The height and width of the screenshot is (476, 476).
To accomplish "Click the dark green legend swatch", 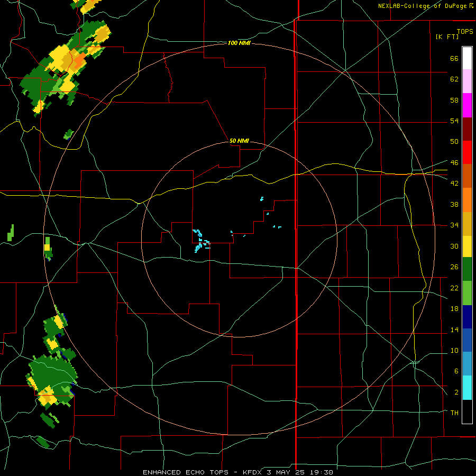I will click(x=467, y=269).
